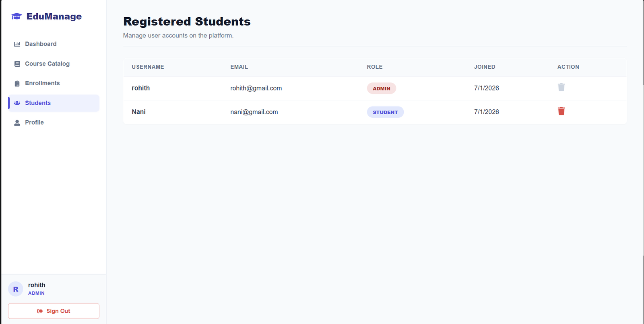Click the Course Catalog book icon
The image size is (644, 324).
[x=17, y=64]
